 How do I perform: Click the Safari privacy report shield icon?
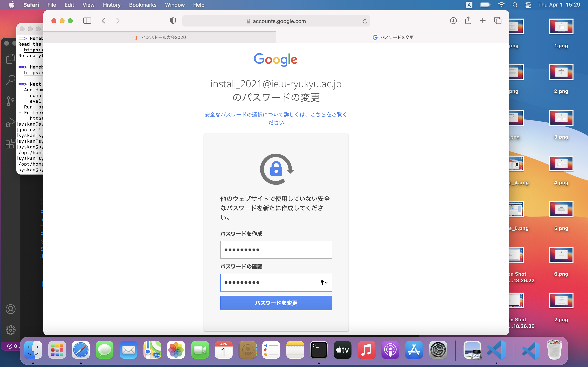coord(173,21)
